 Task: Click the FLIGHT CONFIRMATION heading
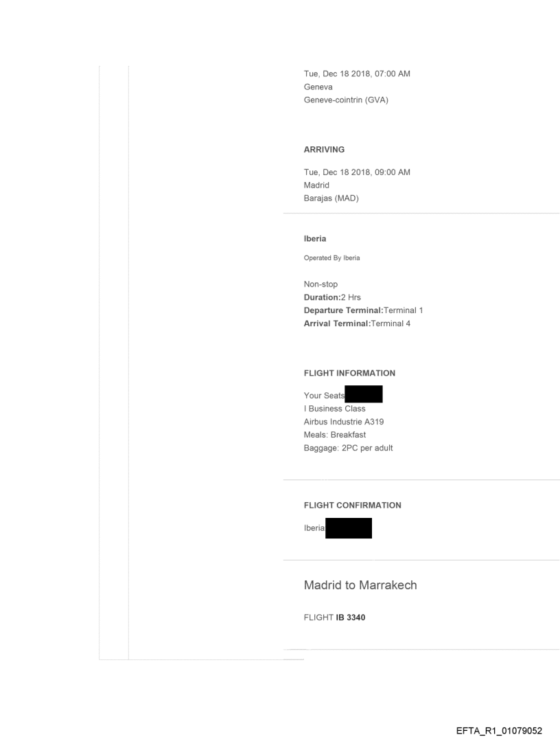352,506
